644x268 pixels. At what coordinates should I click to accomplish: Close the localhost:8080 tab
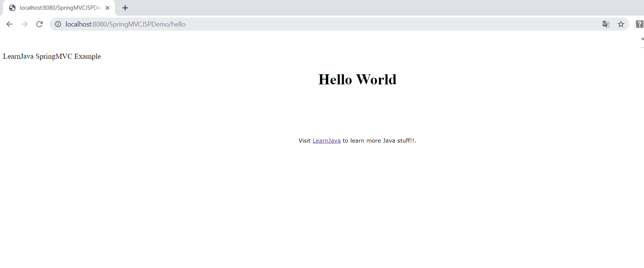(x=107, y=8)
